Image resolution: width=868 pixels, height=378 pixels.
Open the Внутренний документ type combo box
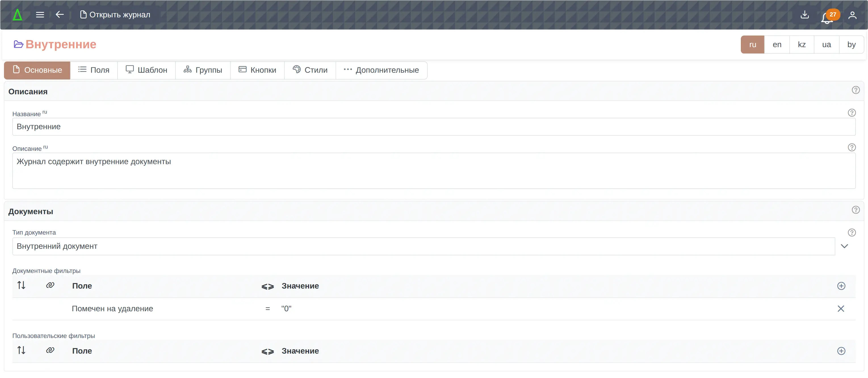[423, 247]
